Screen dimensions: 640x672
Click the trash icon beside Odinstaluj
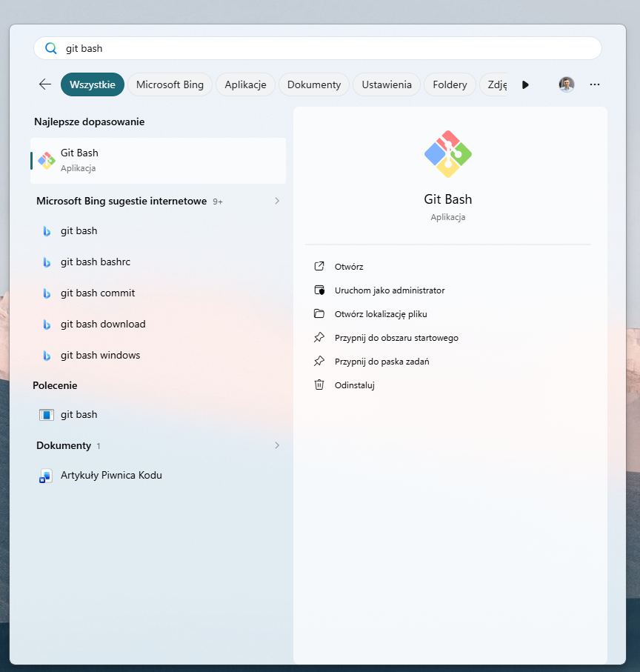click(x=319, y=385)
